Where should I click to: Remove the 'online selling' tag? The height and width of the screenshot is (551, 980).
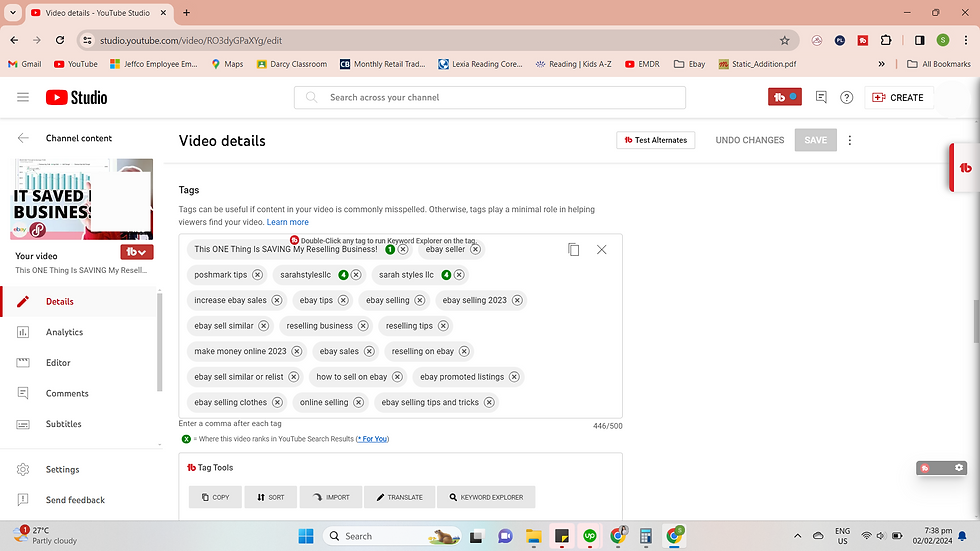(359, 403)
